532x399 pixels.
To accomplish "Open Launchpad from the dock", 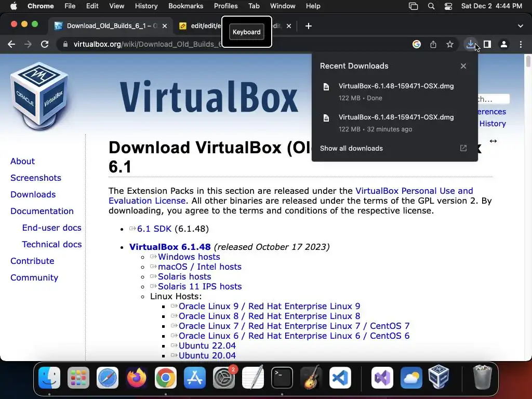I will (78, 378).
